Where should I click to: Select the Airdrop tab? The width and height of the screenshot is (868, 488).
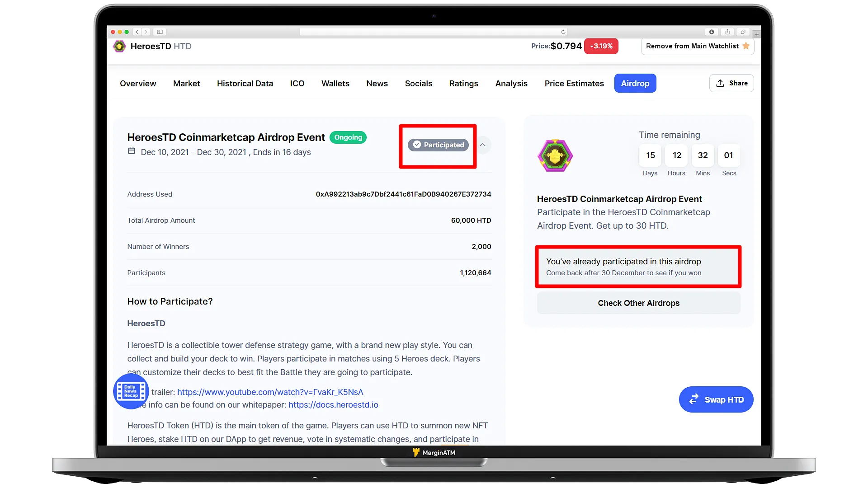(635, 84)
